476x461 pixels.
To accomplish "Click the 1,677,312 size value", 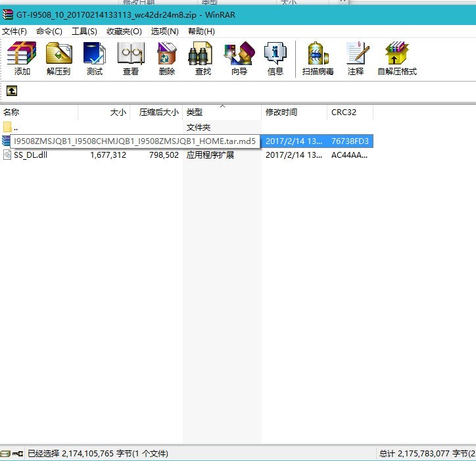I will pyautogui.click(x=108, y=155).
